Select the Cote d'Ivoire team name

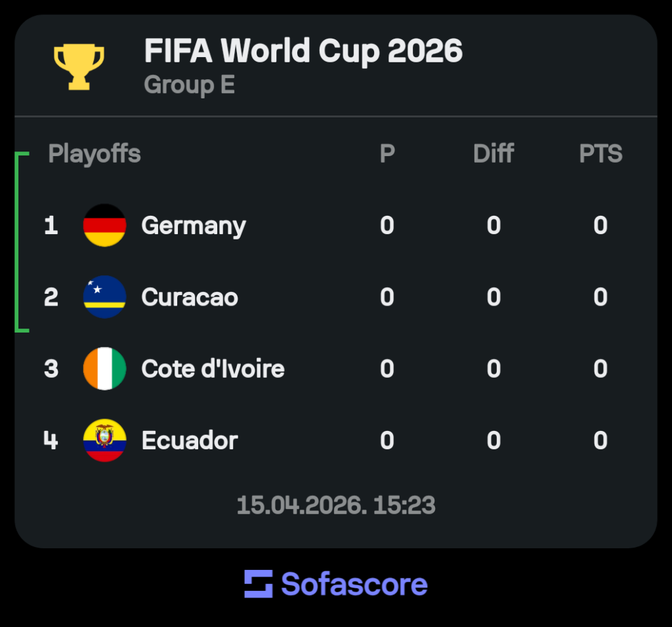click(x=213, y=369)
